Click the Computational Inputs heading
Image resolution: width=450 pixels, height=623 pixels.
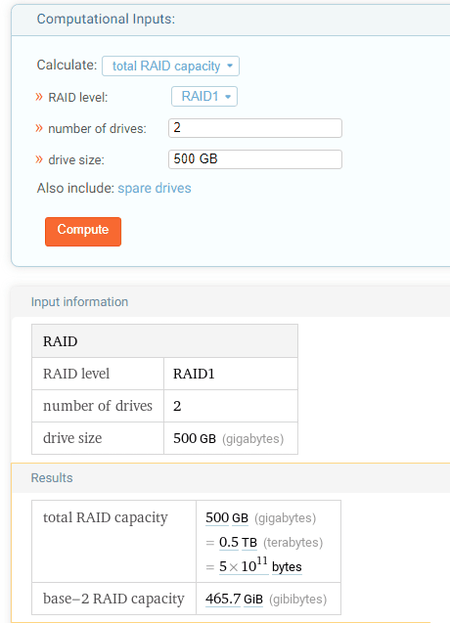(106, 19)
